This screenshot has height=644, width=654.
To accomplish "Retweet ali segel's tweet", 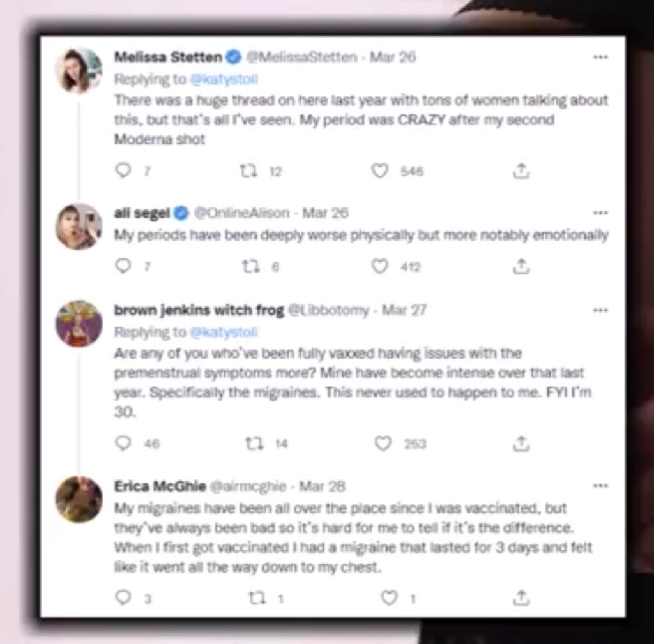I will (251, 266).
